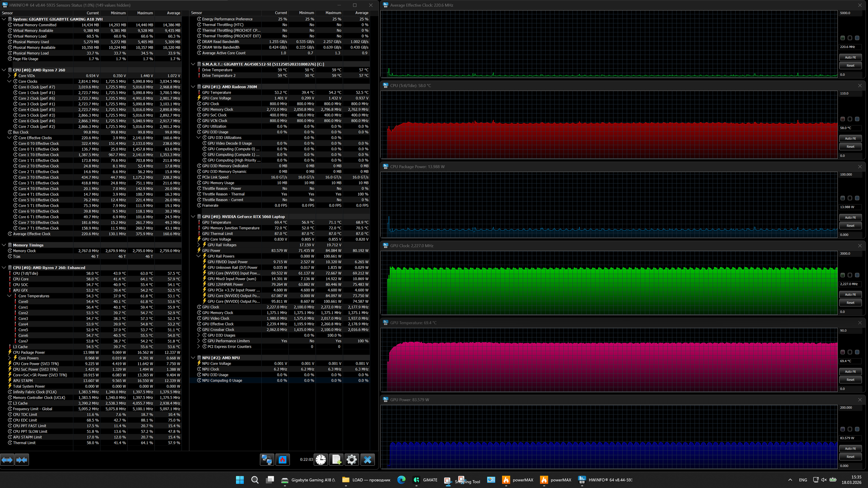Click Reset on GPU Temperature graph
Viewport: 868px width, 488px height.
coord(850,380)
